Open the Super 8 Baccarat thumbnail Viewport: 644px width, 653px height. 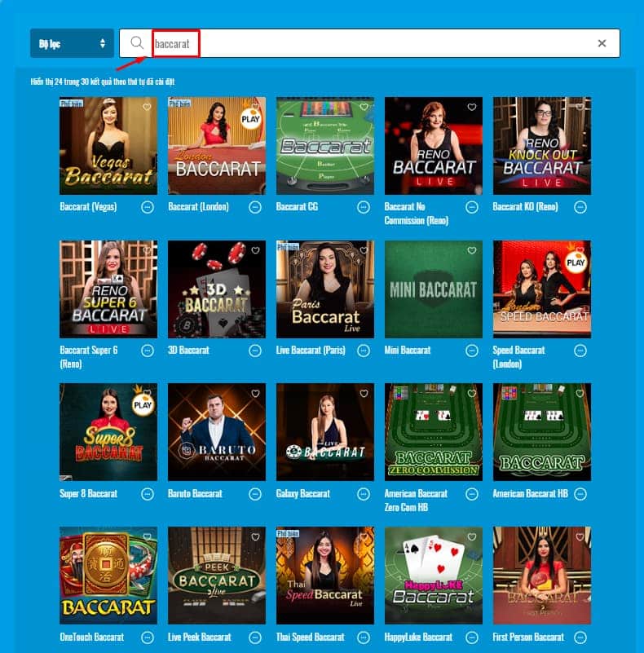tap(108, 432)
